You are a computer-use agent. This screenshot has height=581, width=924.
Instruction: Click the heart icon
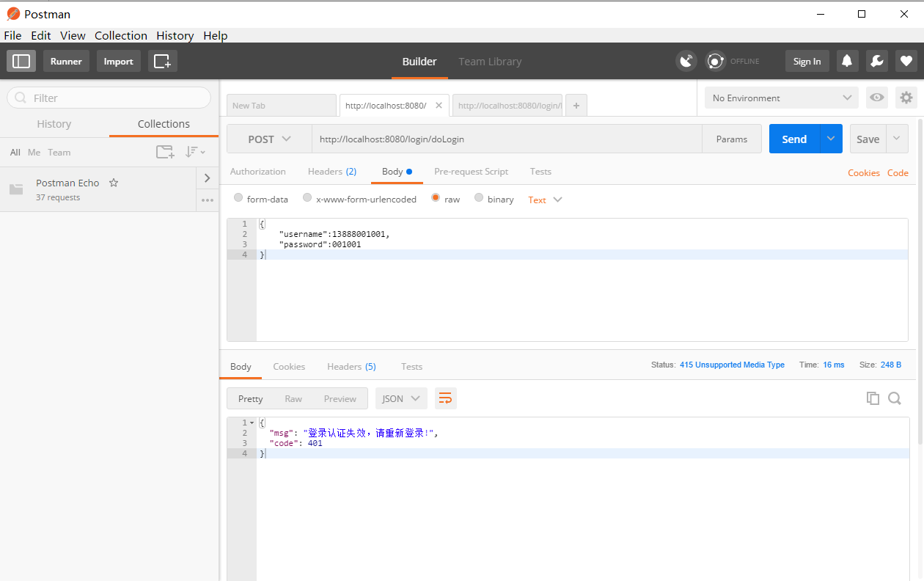click(x=906, y=61)
